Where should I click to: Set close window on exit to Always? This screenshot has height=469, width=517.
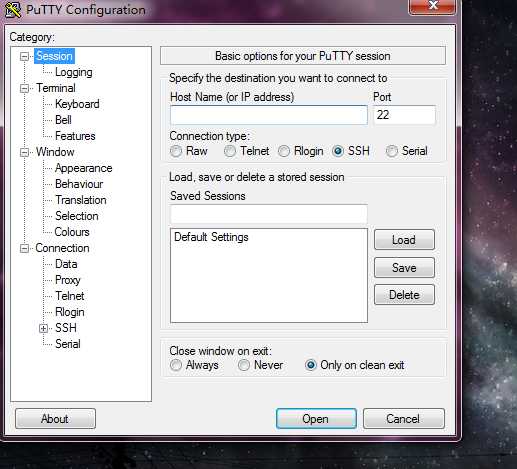coord(176,365)
